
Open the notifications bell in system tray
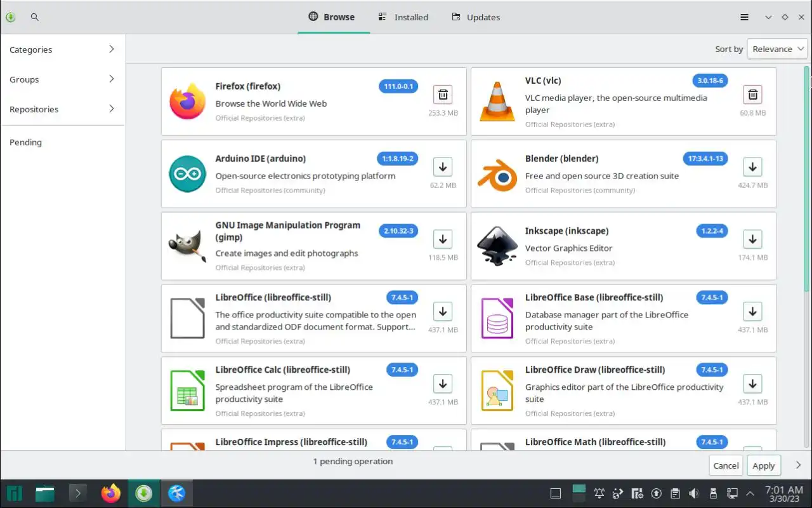(x=599, y=493)
